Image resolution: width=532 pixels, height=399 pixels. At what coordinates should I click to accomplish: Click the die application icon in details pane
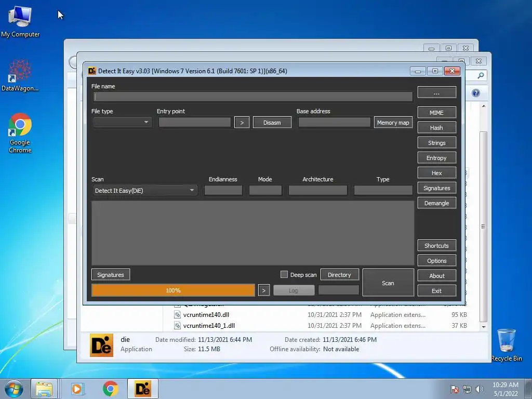(101, 345)
